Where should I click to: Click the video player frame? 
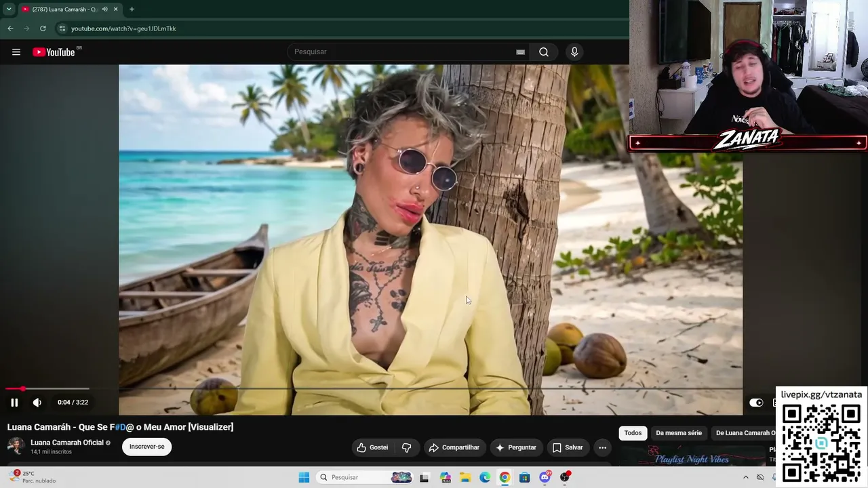point(431,240)
